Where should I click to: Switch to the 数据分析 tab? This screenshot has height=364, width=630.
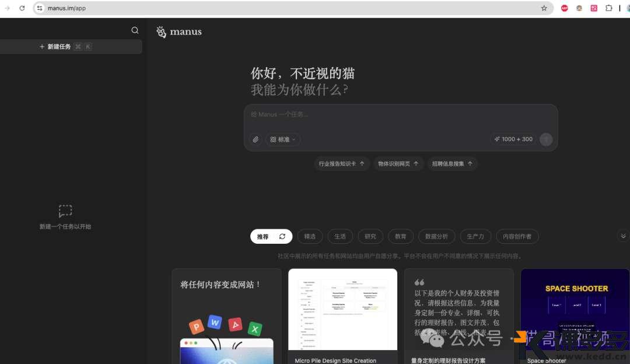tap(436, 236)
